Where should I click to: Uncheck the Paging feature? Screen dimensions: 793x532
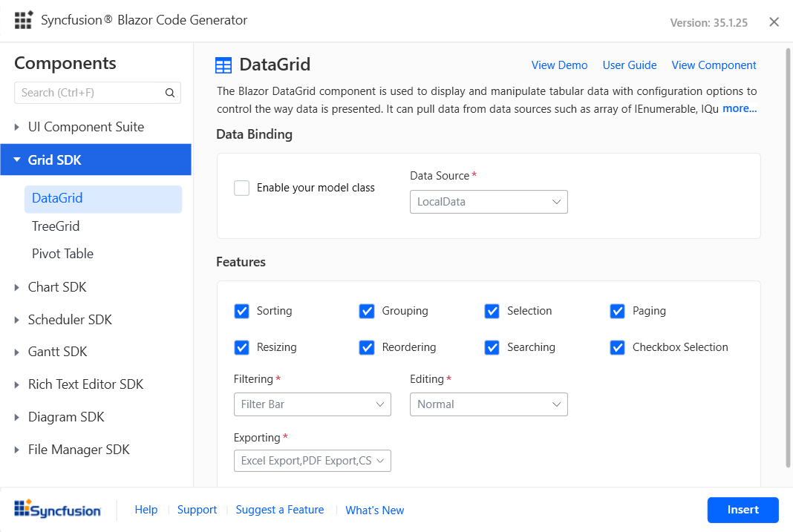(x=618, y=311)
